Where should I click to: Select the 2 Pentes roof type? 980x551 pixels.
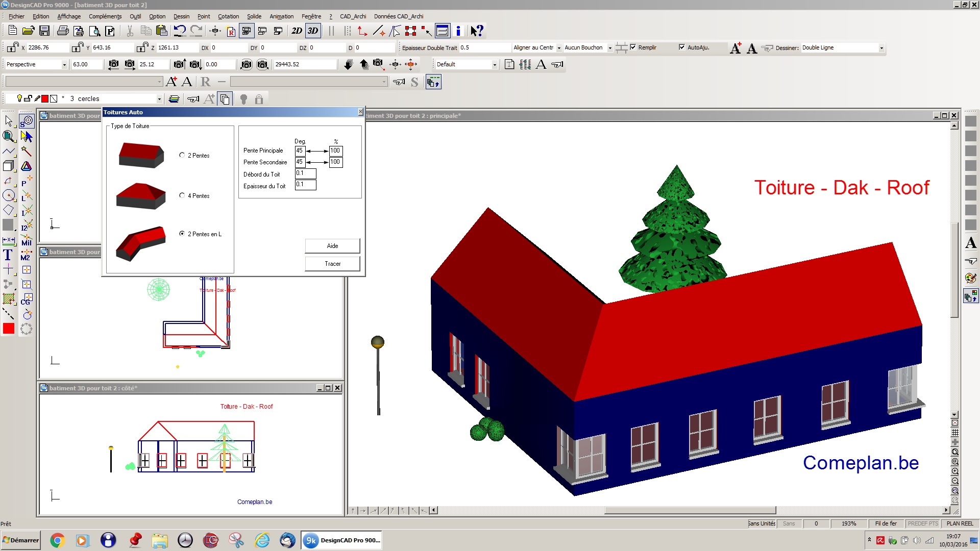point(182,155)
